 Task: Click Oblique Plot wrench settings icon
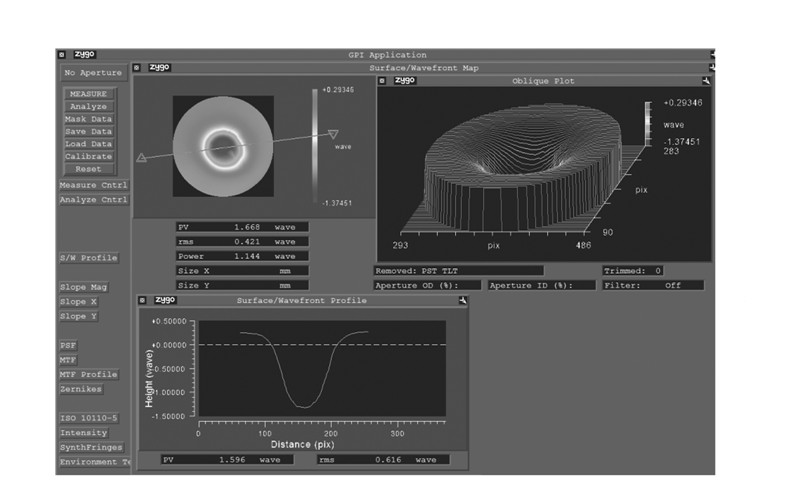point(706,81)
